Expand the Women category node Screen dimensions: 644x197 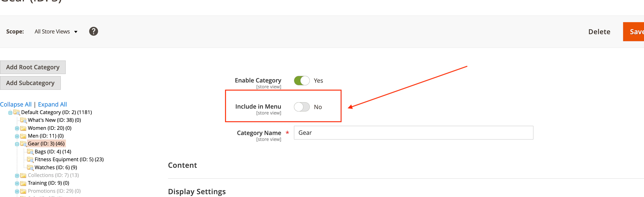(x=17, y=128)
